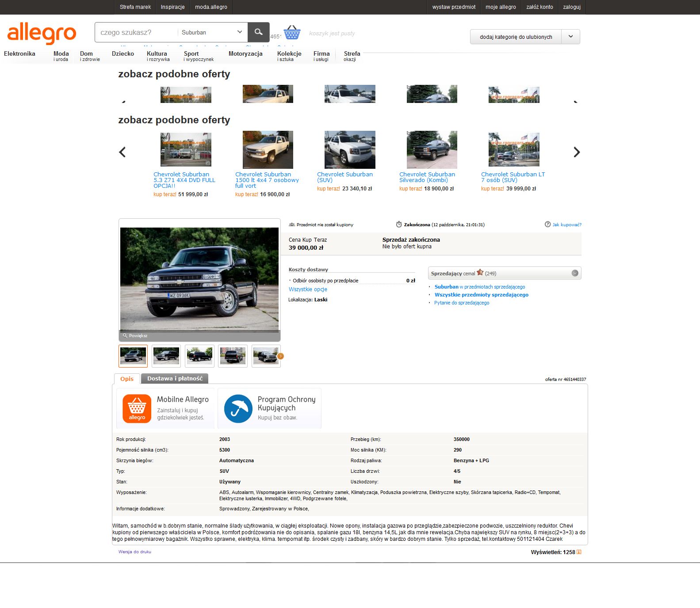Click the Powiększ magnifier to enlarge photo
Screen dimensions: 700x608
[125, 336]
